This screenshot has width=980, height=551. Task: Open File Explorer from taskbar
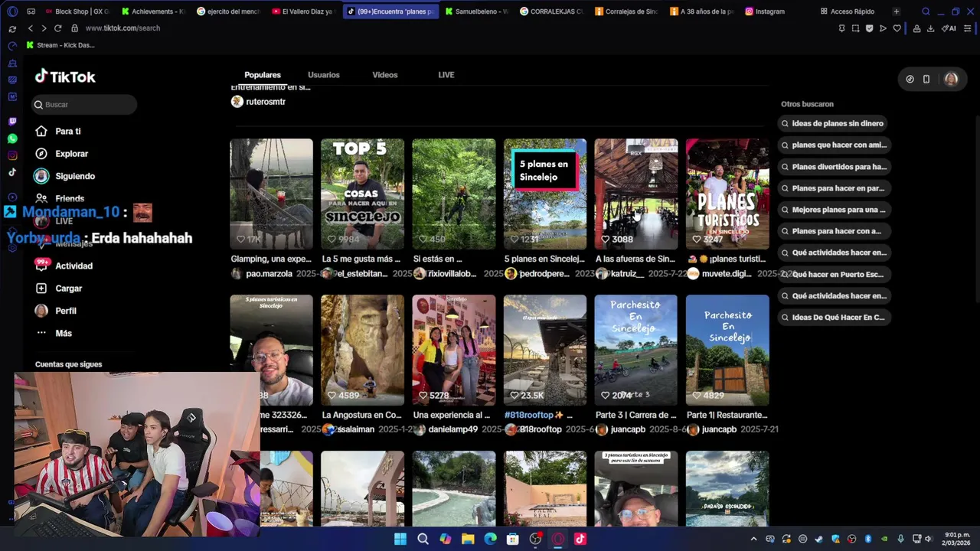point(468,539)
